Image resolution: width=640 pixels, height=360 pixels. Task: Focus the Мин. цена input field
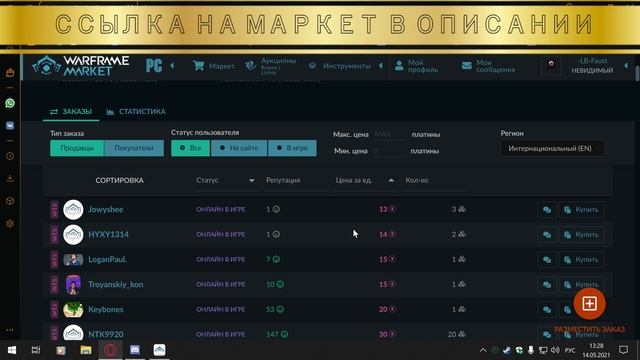(389, 151)
